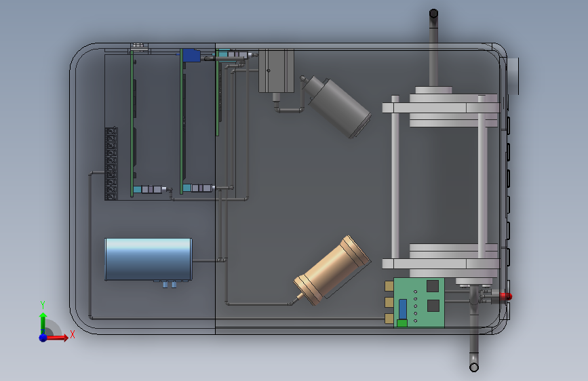588x381 pixels.
Task: Select the upper flange plate of drum assembly
Action: (441, 108)
